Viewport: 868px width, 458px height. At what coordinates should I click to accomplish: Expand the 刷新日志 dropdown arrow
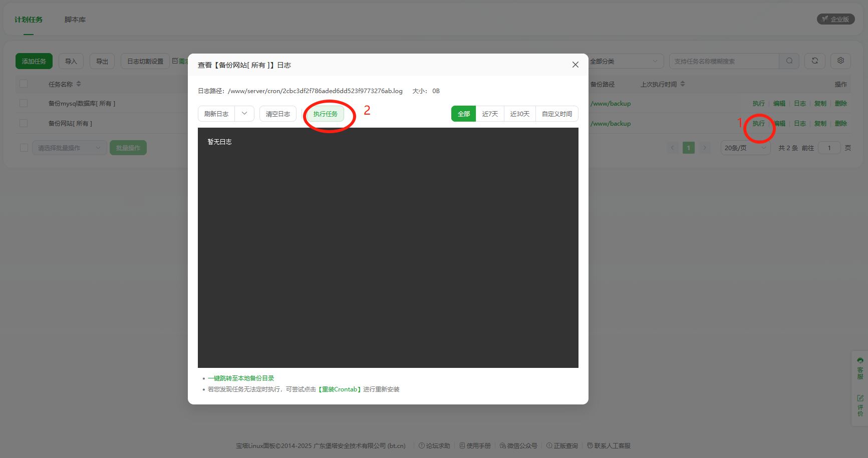(x=244, y=114)
